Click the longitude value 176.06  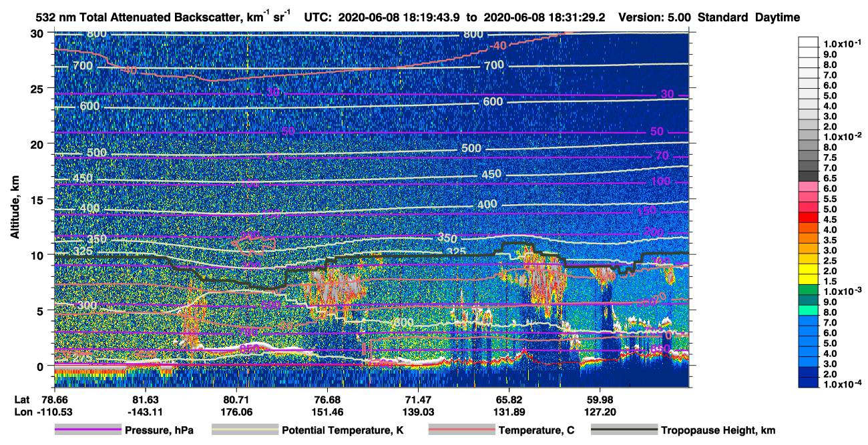tap(235, 412)
